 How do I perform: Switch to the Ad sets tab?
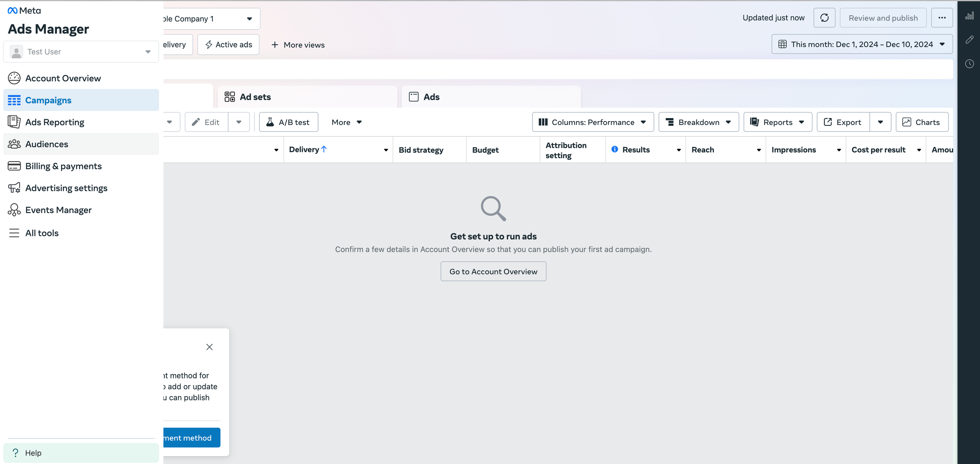(x=307, y=97)
